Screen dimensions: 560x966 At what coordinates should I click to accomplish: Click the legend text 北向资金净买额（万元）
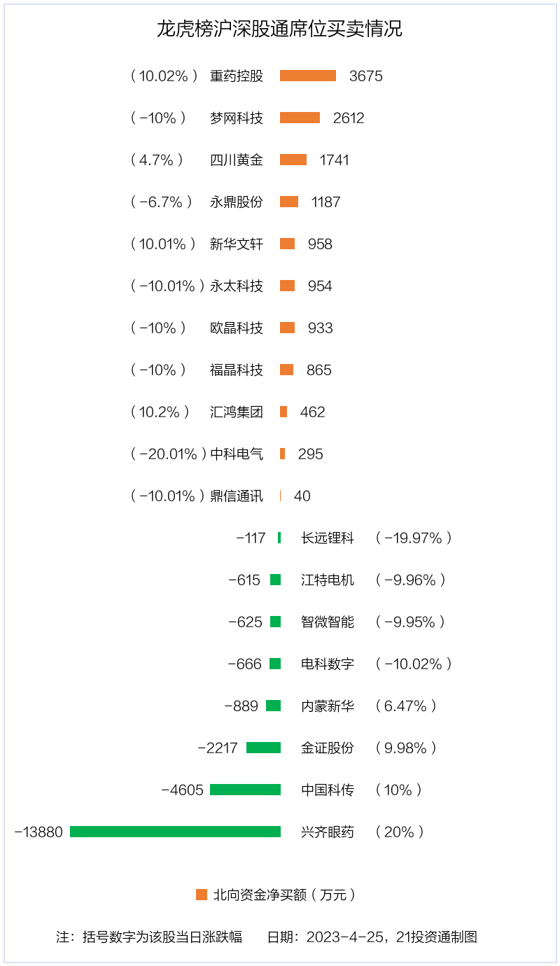coord(285,895)
